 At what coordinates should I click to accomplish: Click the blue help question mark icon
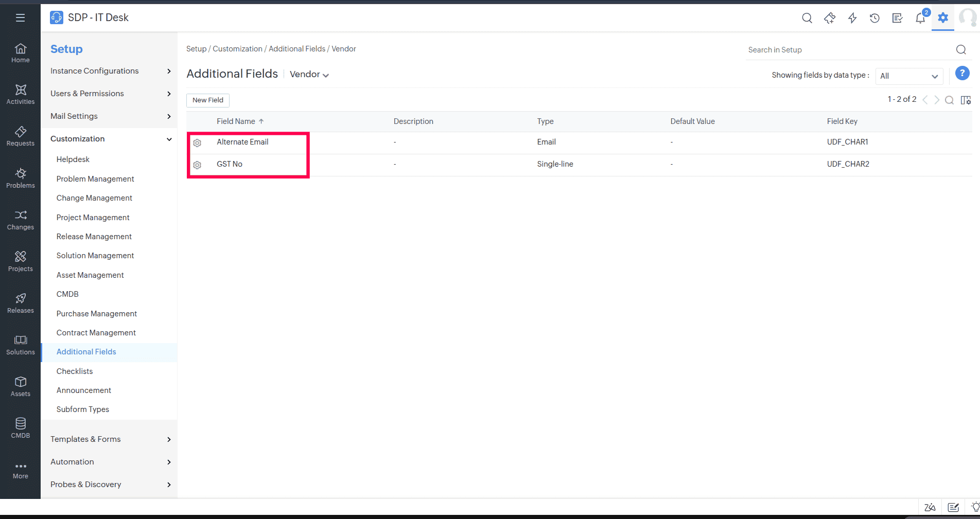[962, 73]
